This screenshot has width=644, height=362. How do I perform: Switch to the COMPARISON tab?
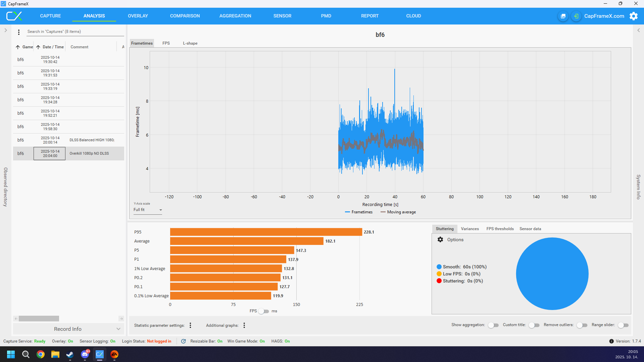pyautogui.click(x=185, y=16)
